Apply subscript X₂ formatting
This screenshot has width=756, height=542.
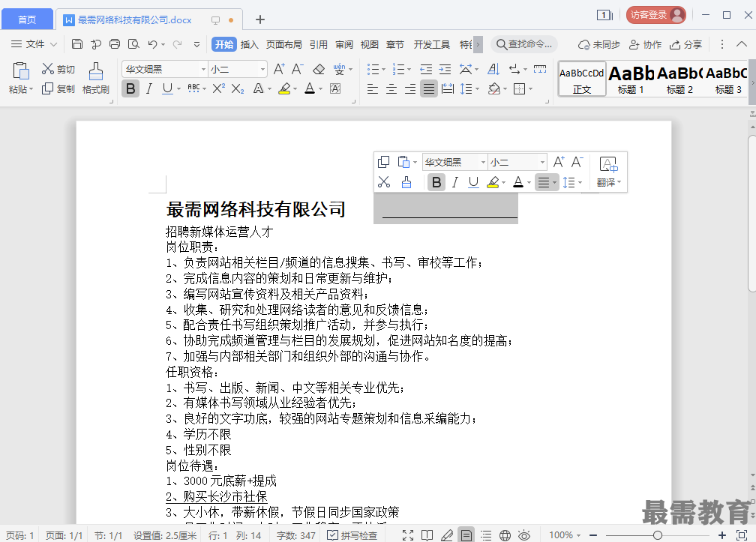237,88
